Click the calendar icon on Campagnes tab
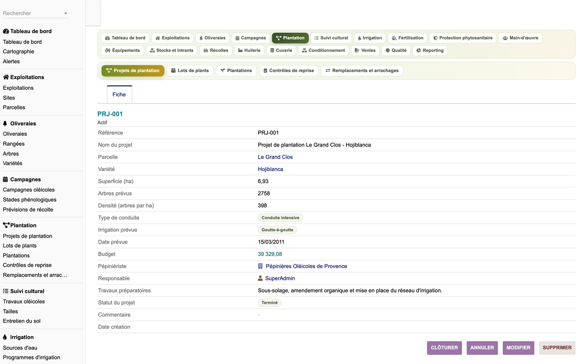 [237, 38]
